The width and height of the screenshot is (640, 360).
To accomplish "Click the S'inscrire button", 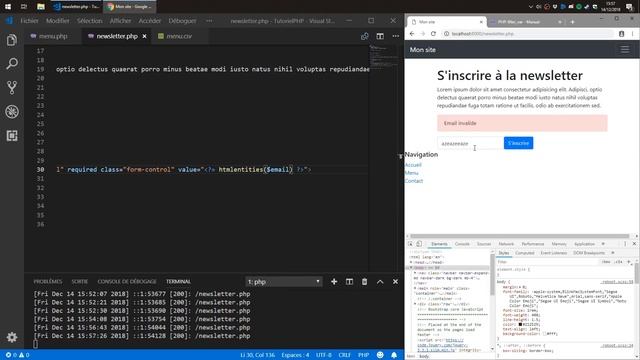I will pos(518,143).
